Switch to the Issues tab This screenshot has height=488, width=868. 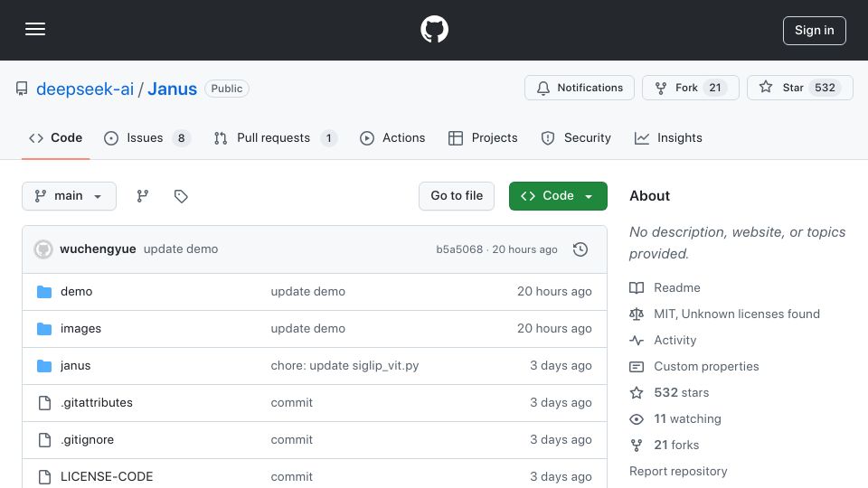click(x=146, y=137)
